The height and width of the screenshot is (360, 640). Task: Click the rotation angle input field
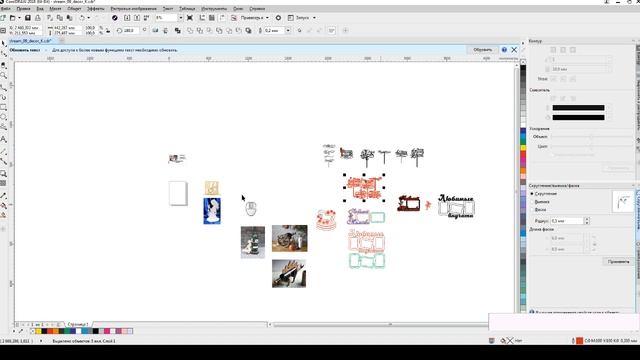pos(131,31)
